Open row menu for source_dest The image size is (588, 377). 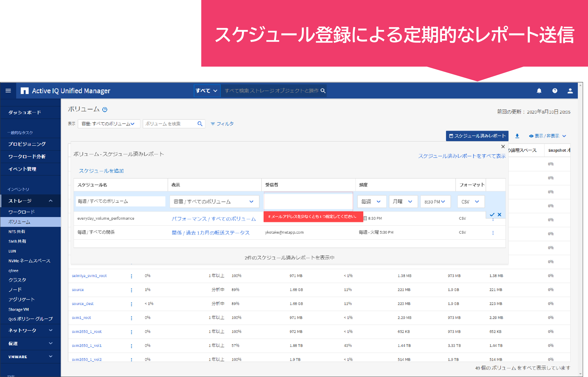click(x=132, y=304)
